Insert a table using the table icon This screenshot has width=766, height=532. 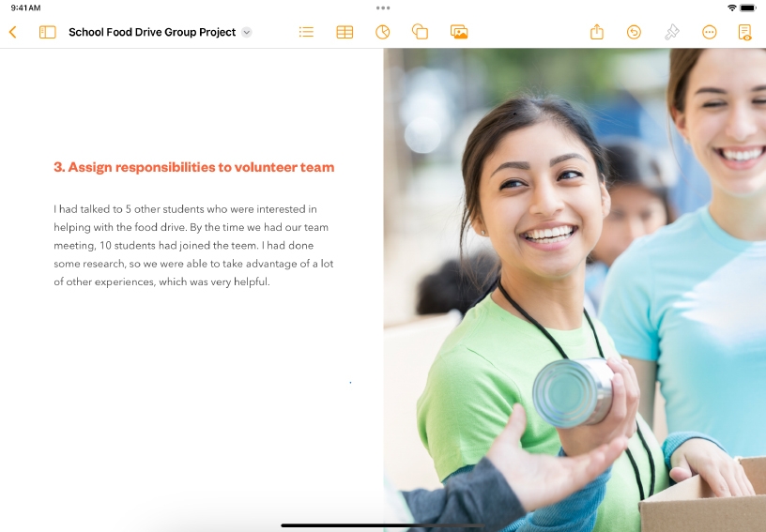click(x=345, y=32)
